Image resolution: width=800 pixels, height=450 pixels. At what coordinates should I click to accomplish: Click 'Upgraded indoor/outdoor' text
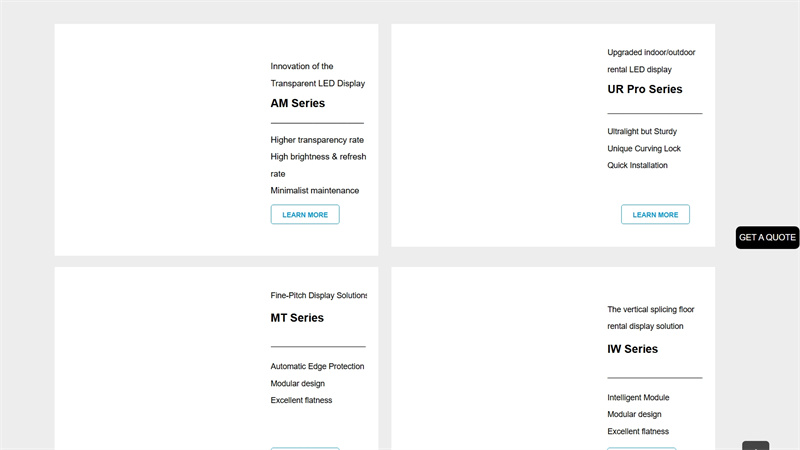(651, 52)
